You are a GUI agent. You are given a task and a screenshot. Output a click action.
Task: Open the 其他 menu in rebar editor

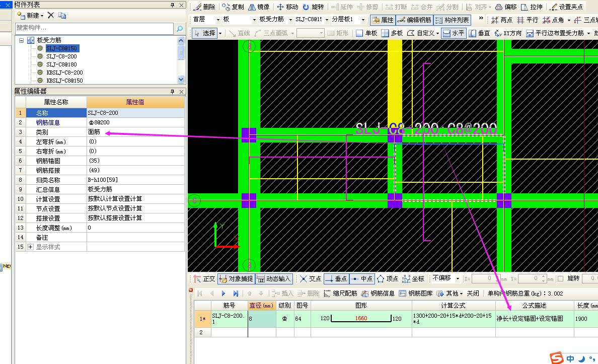coord(450,294)
